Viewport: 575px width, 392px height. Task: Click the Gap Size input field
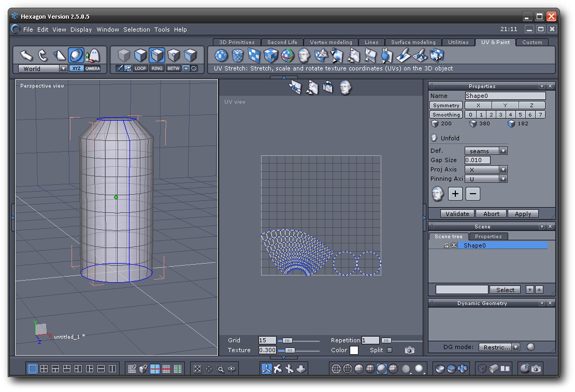[477, 160]
